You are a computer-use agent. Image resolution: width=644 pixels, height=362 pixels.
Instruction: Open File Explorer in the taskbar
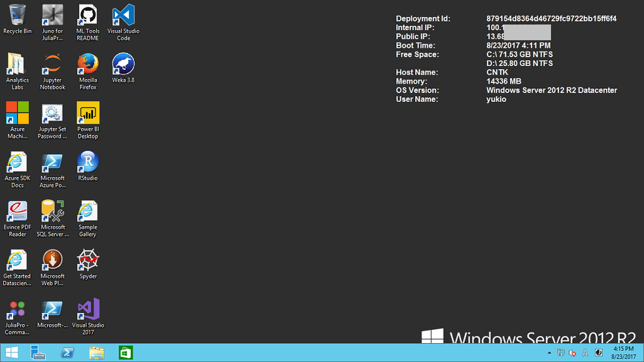tap(96, 353)
